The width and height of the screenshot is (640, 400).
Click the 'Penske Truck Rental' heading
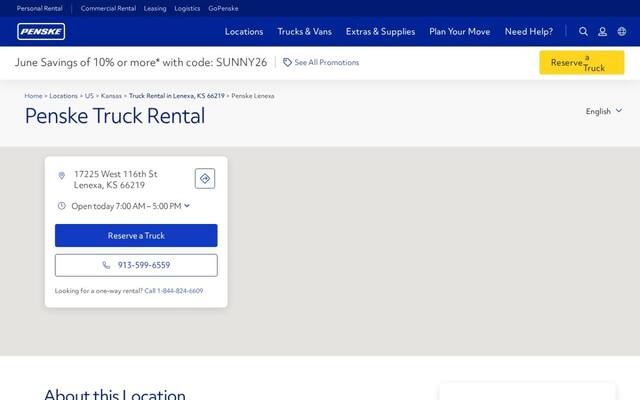pyautogui.click(x=115, y=116)
